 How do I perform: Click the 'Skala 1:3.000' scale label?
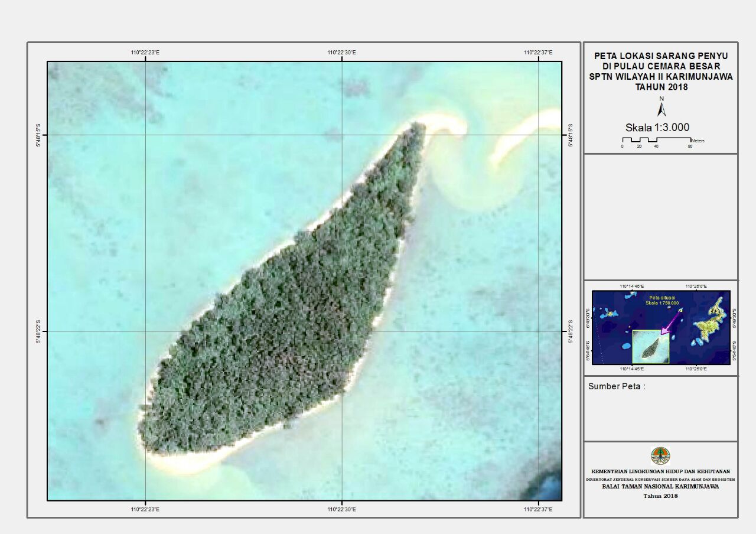[657, 127]
